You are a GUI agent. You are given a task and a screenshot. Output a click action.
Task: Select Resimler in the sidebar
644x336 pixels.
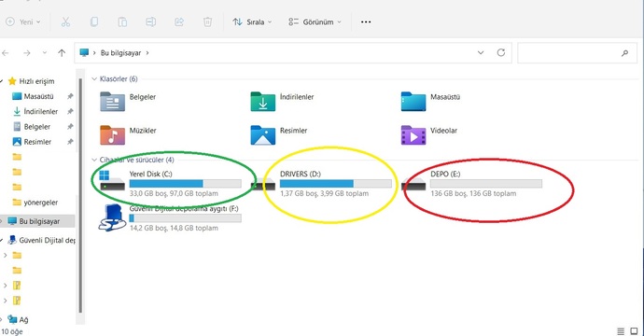(37, 142)
